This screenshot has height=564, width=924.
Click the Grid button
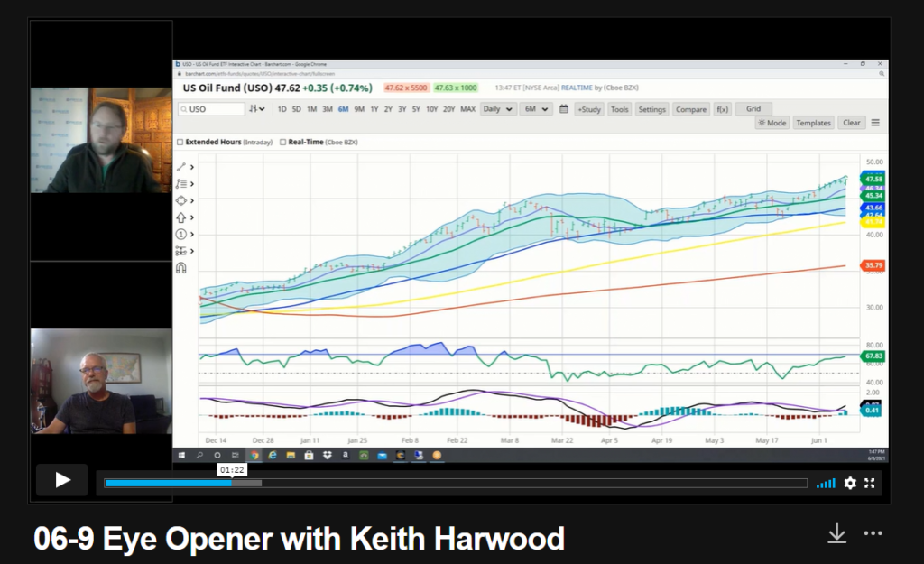pos(753,109)
